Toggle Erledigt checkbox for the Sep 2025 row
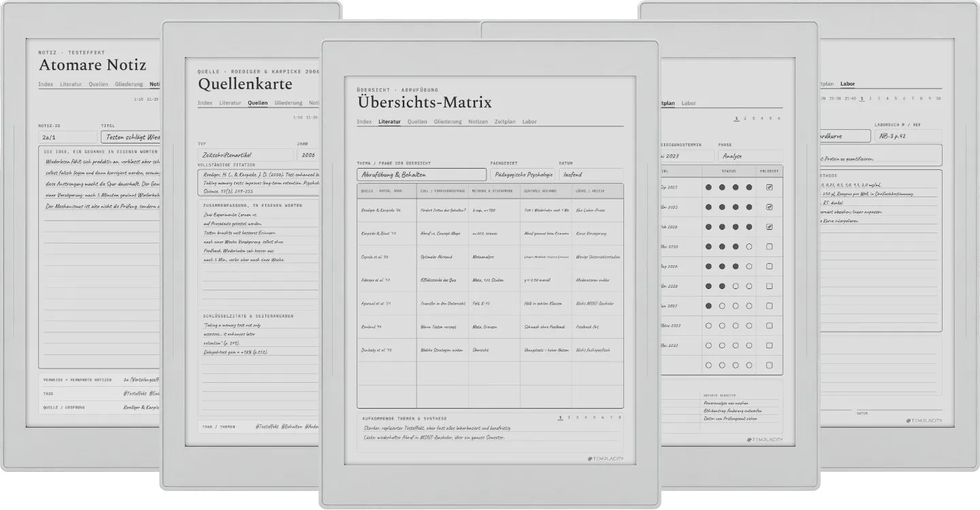Image resolution: width=980 pixels, height=510 pixels. (x=770, y=187)
